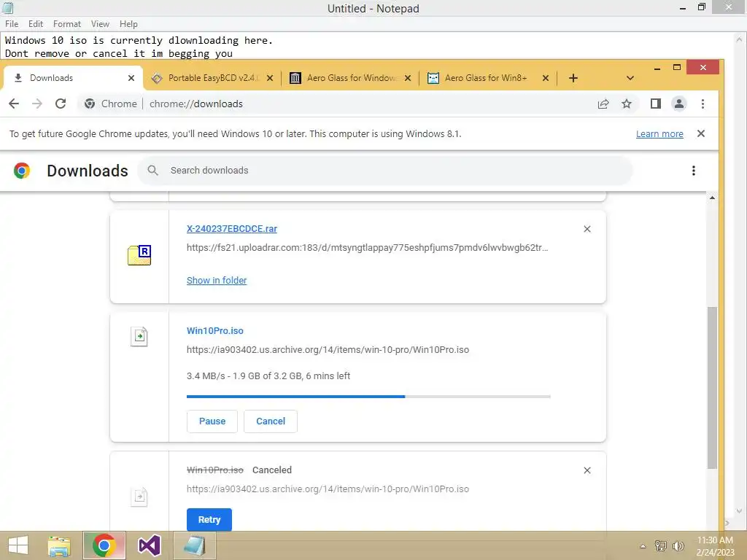Screen dimensions: 747x560
Task: Open the X-240237EBCDCE.rar file link
Action: click(231, 228)
